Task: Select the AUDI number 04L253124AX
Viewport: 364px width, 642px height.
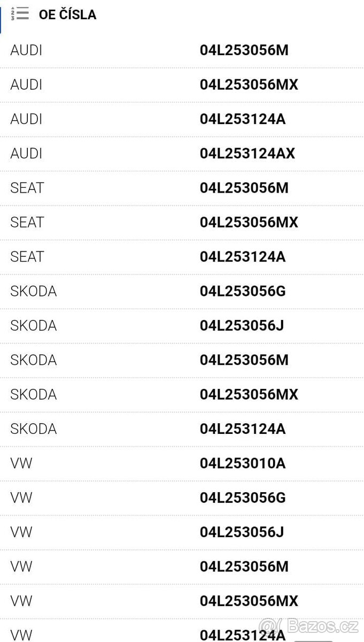Action: [x=247, y=154]
